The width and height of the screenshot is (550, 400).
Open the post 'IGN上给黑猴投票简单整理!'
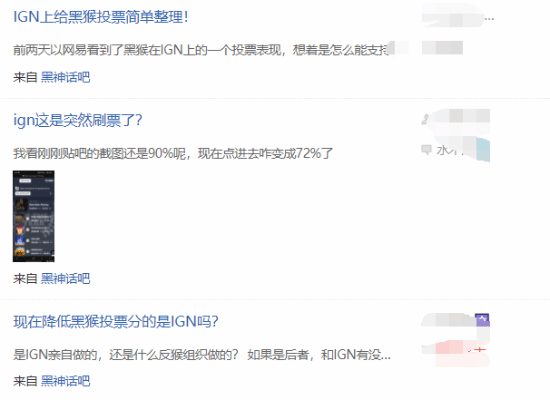[101, 17]
